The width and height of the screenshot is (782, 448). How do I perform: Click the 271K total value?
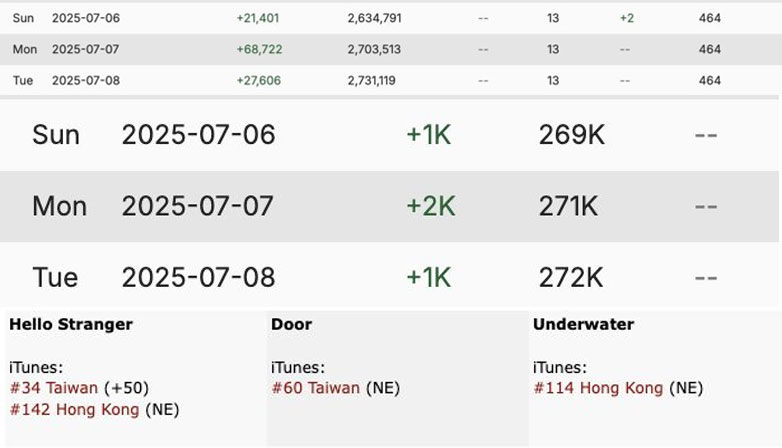[568, 206]
